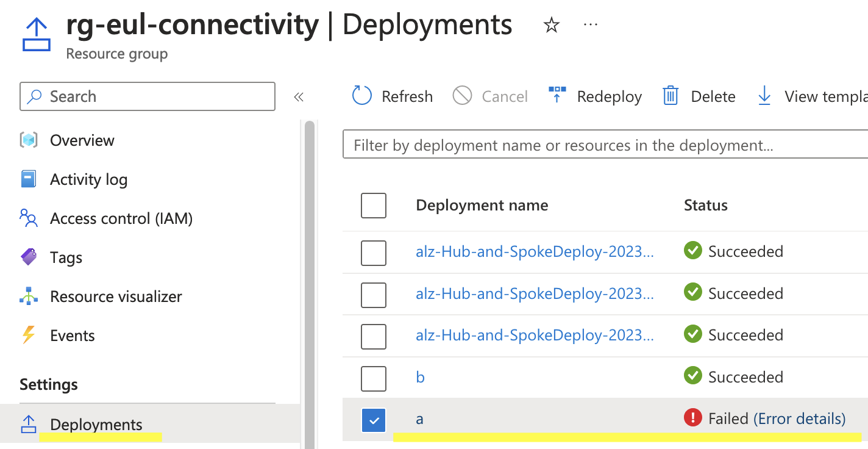868x449 pixels.
Task: Open the ellipsis menu next to the star
Action: [589, 25]
